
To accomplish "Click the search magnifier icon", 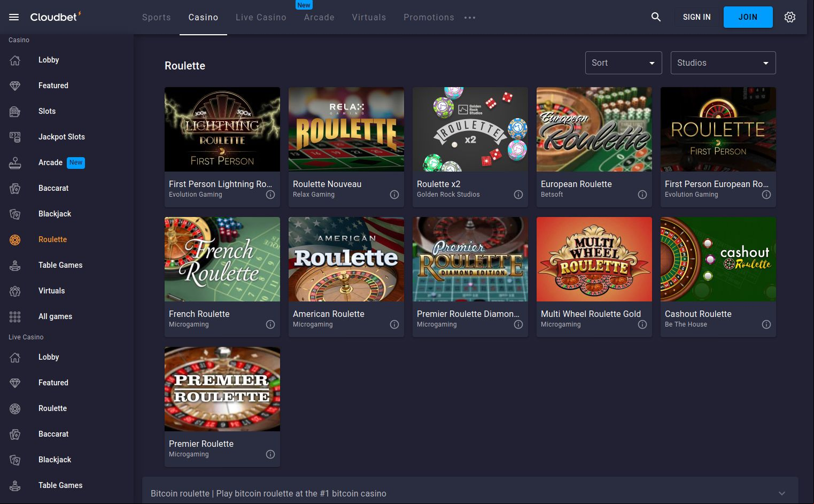I will pos(656,17).
